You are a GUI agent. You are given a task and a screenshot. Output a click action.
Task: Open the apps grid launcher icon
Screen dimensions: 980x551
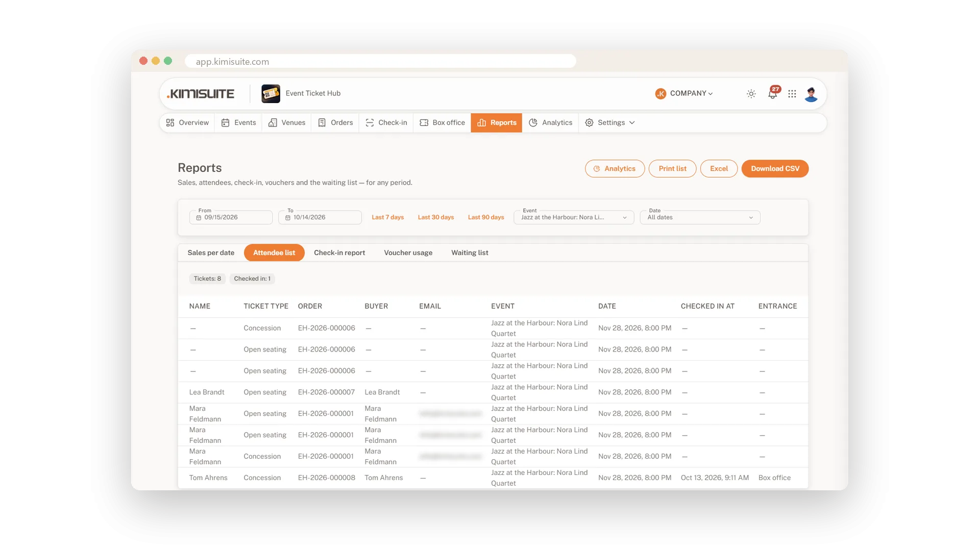click(792, 94)
